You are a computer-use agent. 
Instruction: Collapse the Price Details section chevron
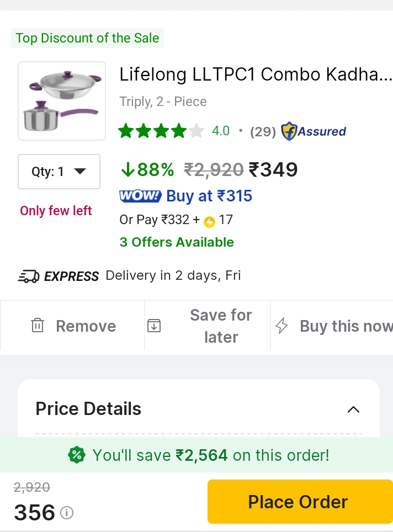point(353,409)
